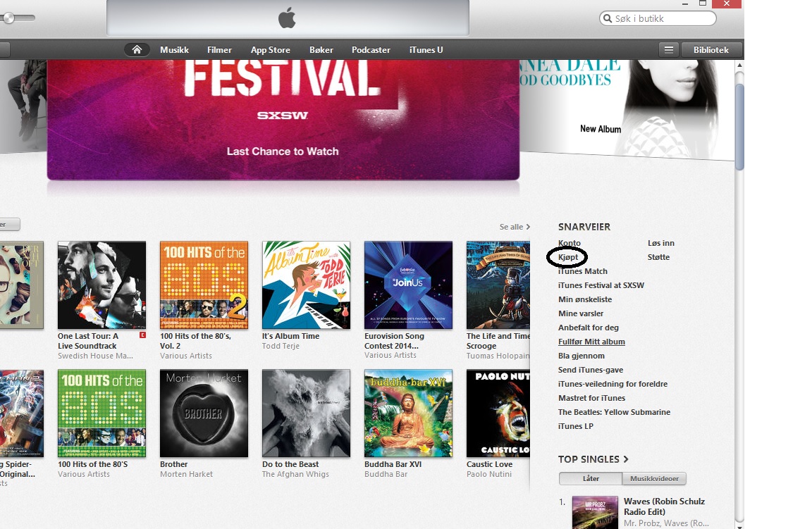Open The Life and Times of Scrooge cover

click(498, 285)
